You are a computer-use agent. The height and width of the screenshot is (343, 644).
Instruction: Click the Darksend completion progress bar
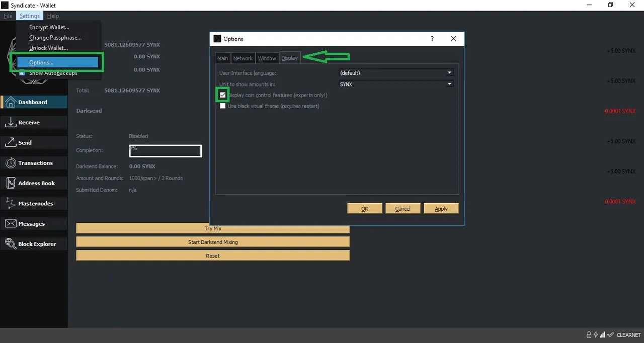click(166, 151)
